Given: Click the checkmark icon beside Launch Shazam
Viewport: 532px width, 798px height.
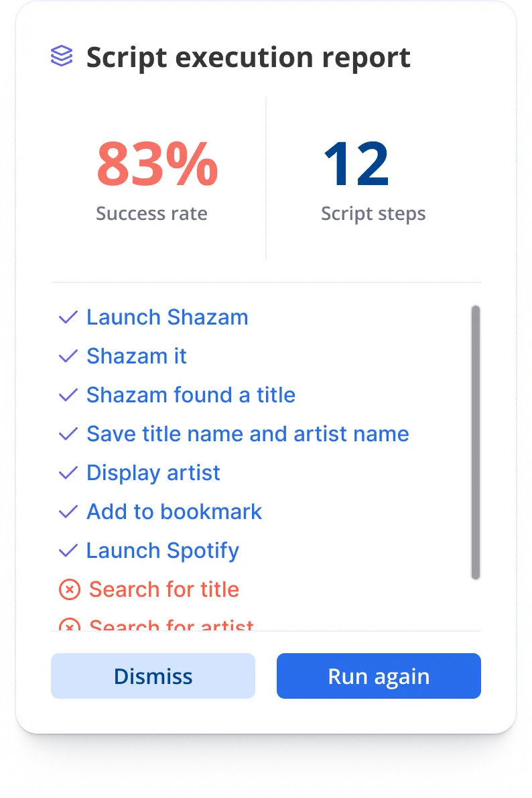Looking at the screenshot, I should pos(68,318).
